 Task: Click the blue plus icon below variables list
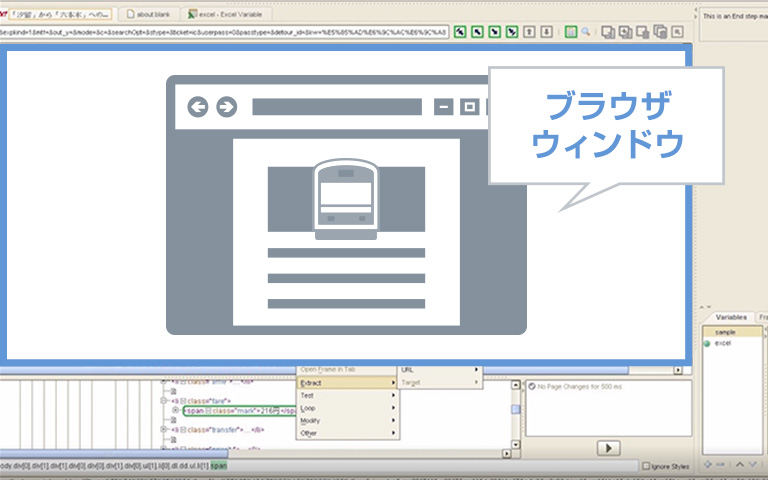click(x=707, y=464)
